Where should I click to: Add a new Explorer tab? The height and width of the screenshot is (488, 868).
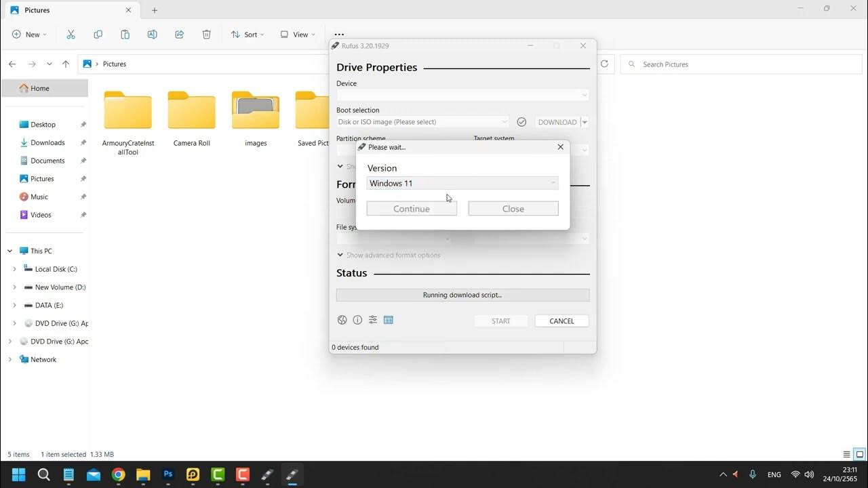tap(155, 10)
